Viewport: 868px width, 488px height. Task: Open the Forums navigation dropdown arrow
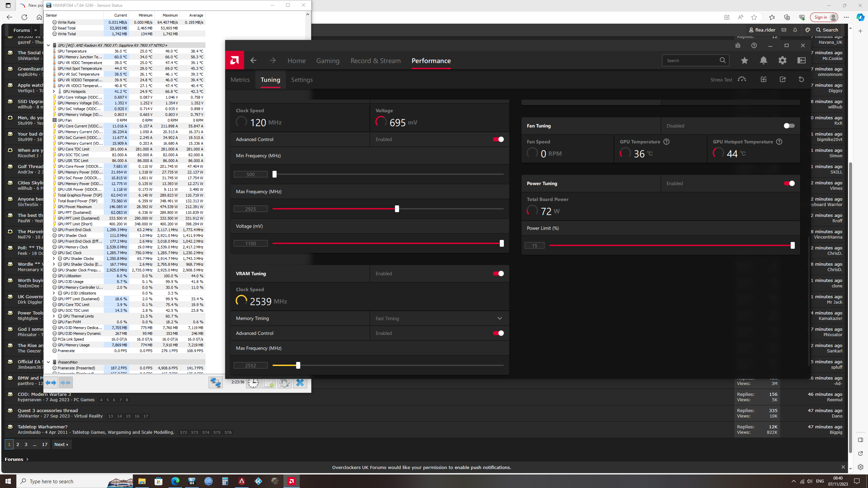point(35,30)
